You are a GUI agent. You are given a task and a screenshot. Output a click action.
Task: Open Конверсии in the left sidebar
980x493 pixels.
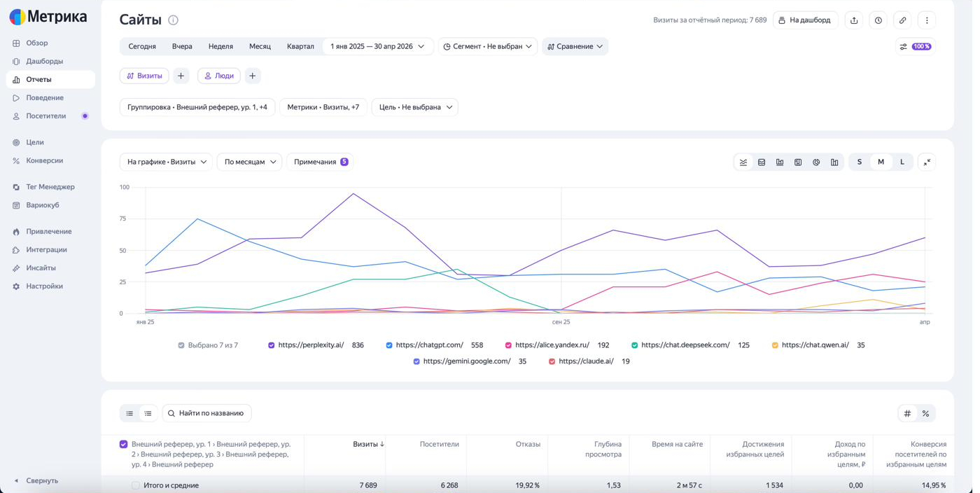point(45,162)
